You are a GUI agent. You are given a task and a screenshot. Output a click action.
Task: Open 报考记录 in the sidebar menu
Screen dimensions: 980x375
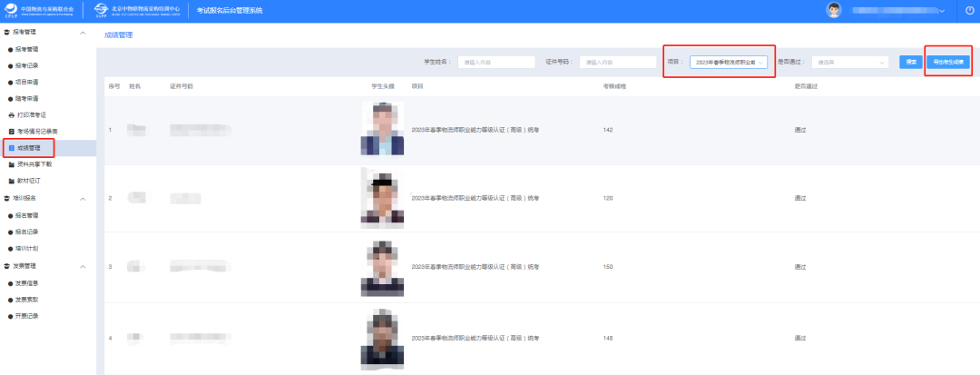(x=27, y=65)
